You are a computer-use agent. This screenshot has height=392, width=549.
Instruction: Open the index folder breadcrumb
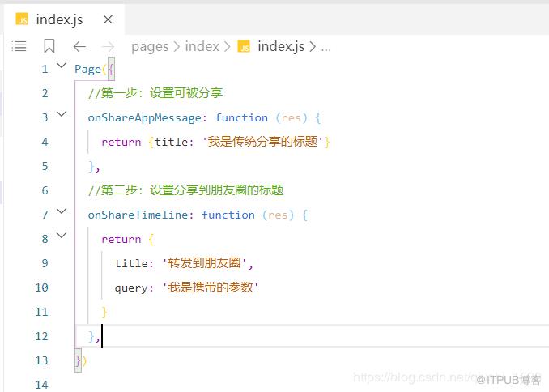coord(202,46)
